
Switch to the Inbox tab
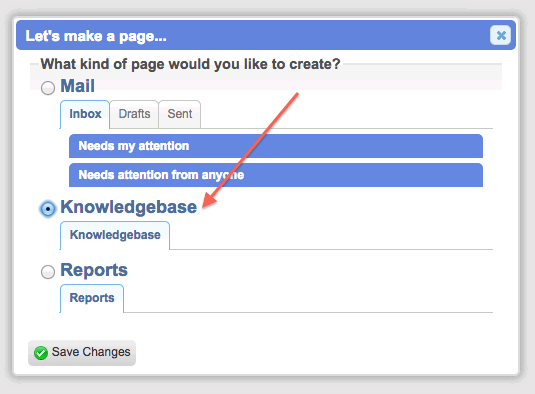(85, 114)
